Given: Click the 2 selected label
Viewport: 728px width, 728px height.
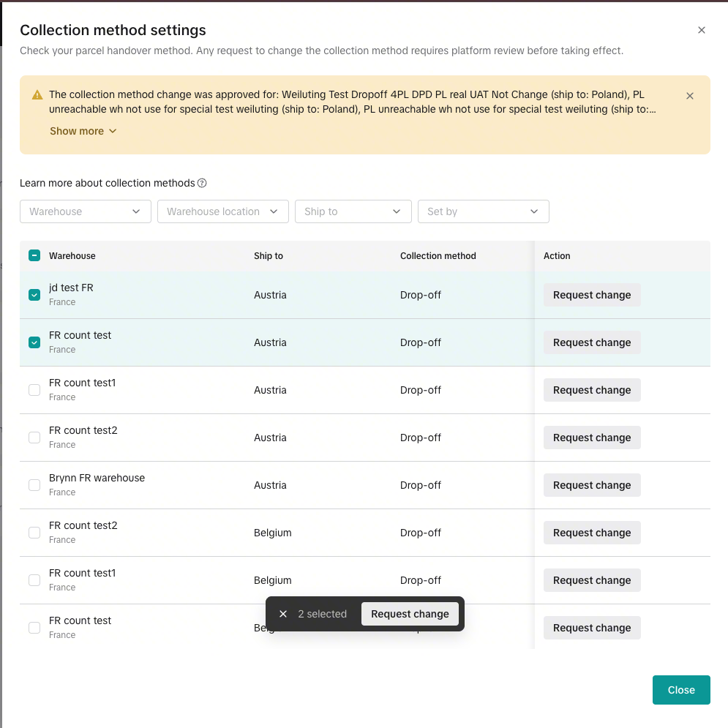Looking at the screenshot, I should [322, 614].
